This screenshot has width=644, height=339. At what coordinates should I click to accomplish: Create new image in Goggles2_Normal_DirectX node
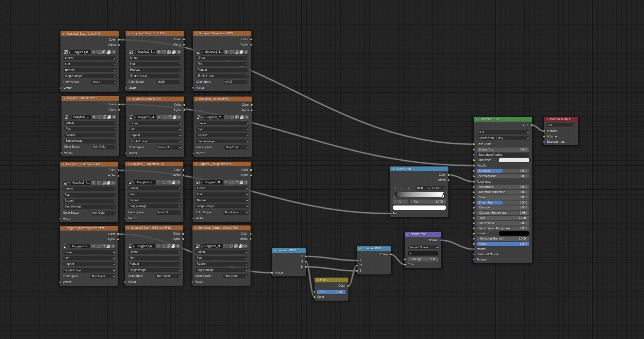click(169, 246)
